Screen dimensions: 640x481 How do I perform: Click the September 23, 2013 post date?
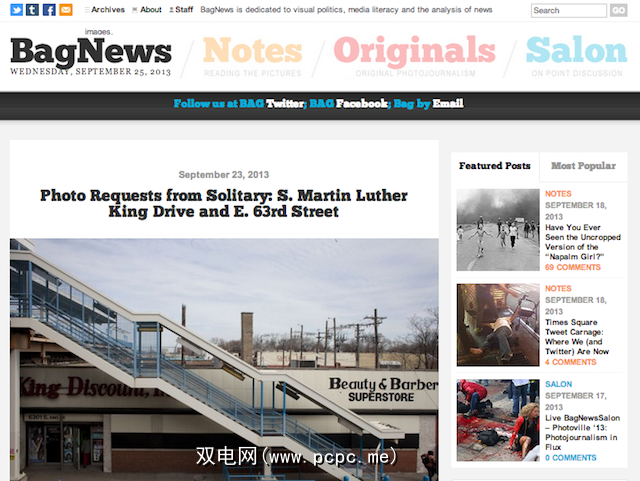(x=224, y=175)
